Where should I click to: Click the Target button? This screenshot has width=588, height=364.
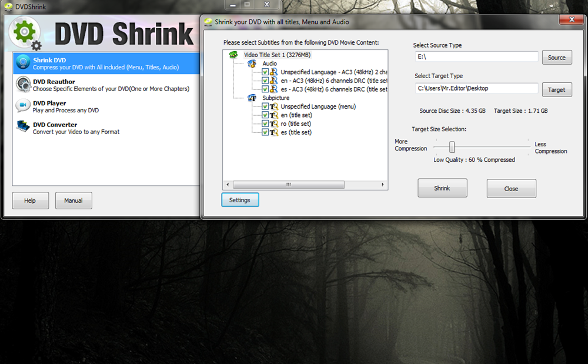pos(557,89)
